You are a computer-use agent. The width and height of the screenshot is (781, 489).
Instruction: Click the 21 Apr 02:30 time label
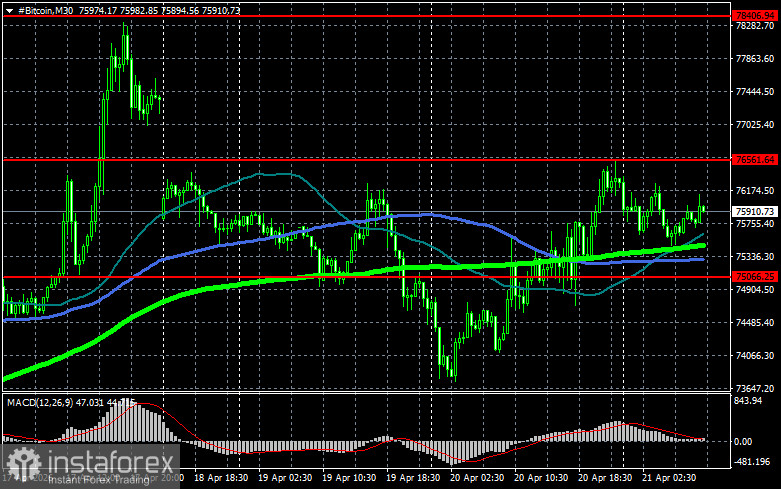pos(669,478)
